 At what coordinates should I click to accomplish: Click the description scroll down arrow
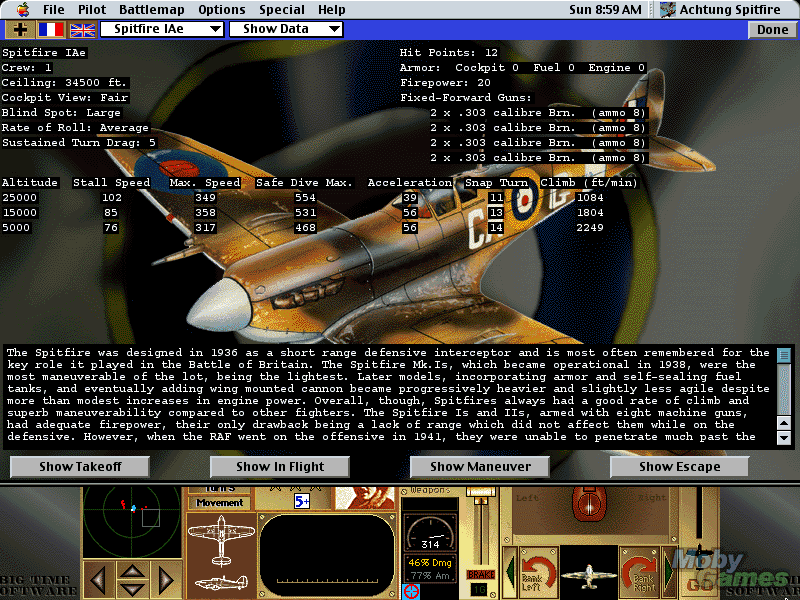point(784,437)
